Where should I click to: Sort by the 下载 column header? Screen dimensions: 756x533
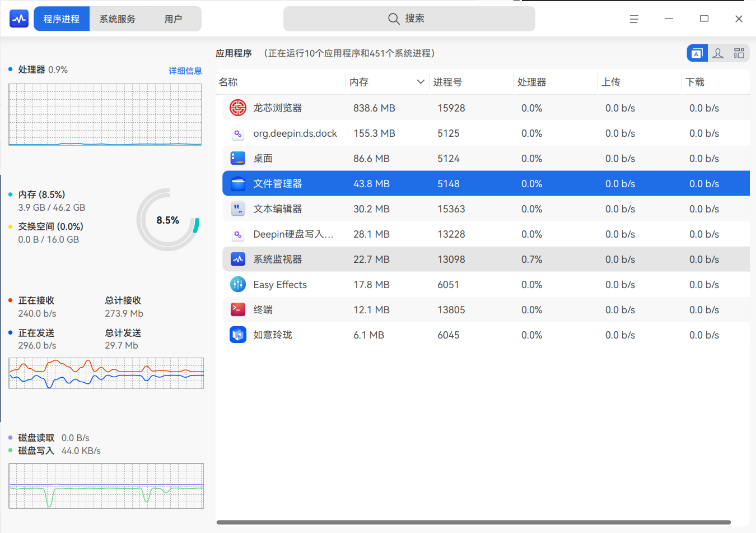[x=716, y=82]
